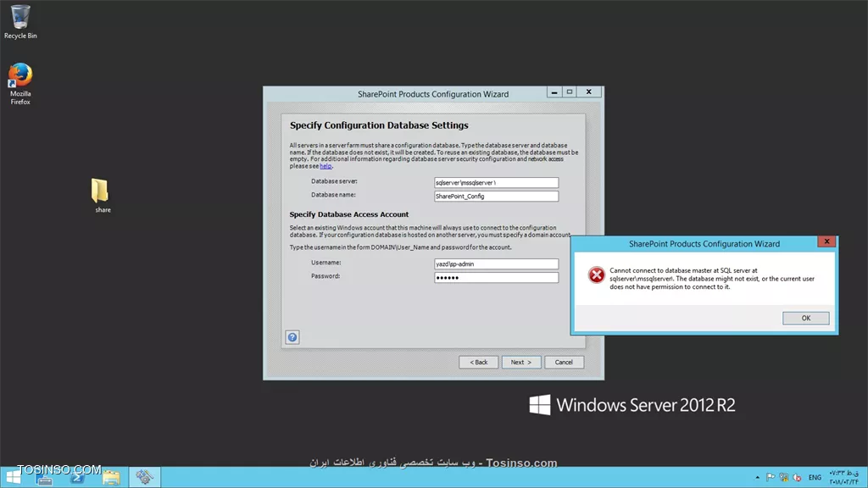Select the Mozilla Firefox desktop shortcut
This screenshot has width=868, height=488.
coord(20,84)
